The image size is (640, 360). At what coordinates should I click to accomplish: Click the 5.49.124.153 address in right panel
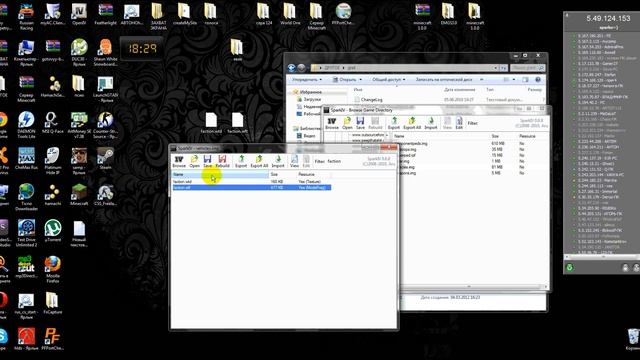point(608,18)
